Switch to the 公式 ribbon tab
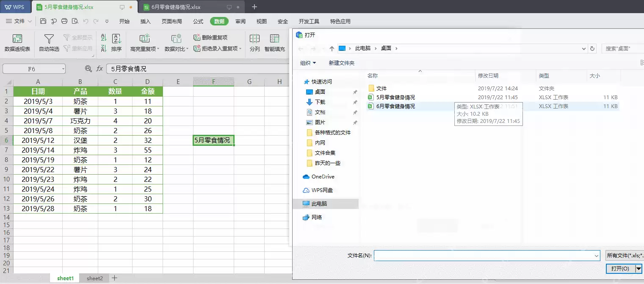Viewport: 644px width, 284px height. coord(198,21)
